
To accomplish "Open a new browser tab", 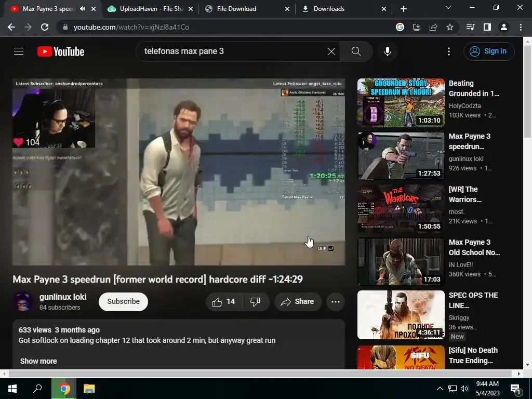I will coord(403,9).
